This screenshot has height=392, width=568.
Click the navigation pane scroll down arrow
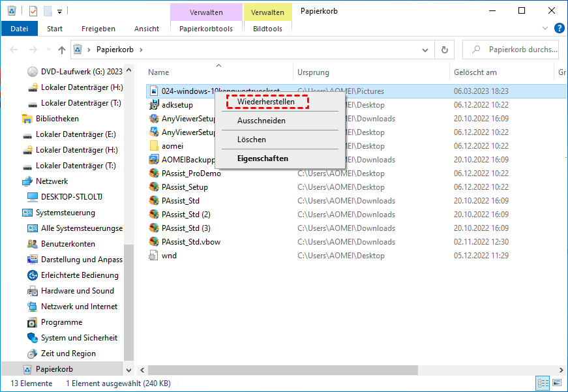tap(128, 370)
